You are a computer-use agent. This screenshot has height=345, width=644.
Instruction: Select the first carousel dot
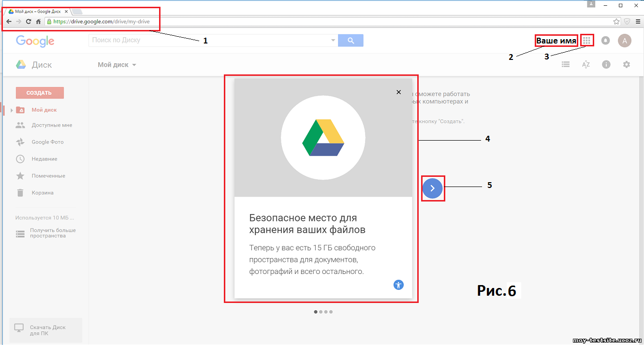[x=316, y=312]
